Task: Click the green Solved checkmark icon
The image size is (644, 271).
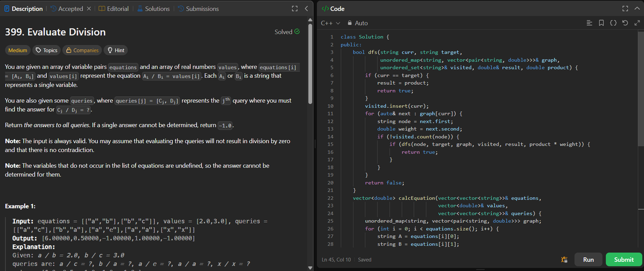Action: point(297,32)
